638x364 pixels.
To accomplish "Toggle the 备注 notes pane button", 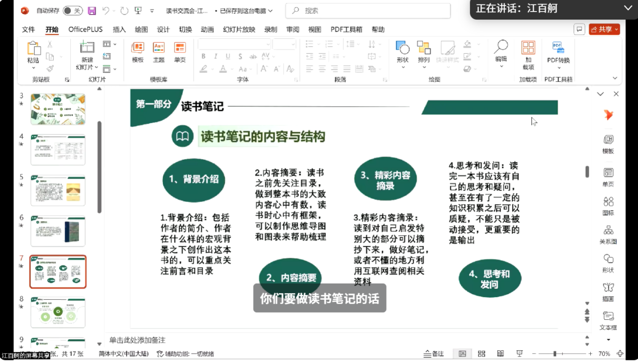I will [x=434, y=354].
